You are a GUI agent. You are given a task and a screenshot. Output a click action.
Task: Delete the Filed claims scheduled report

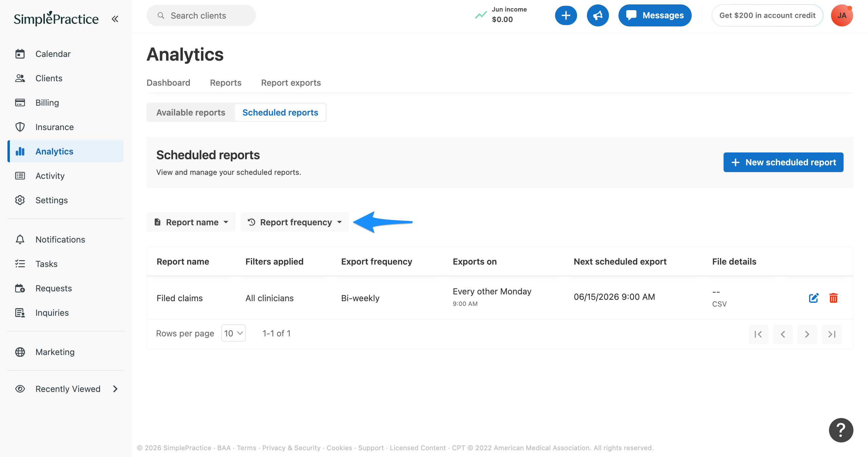click(x=833, y=298)
